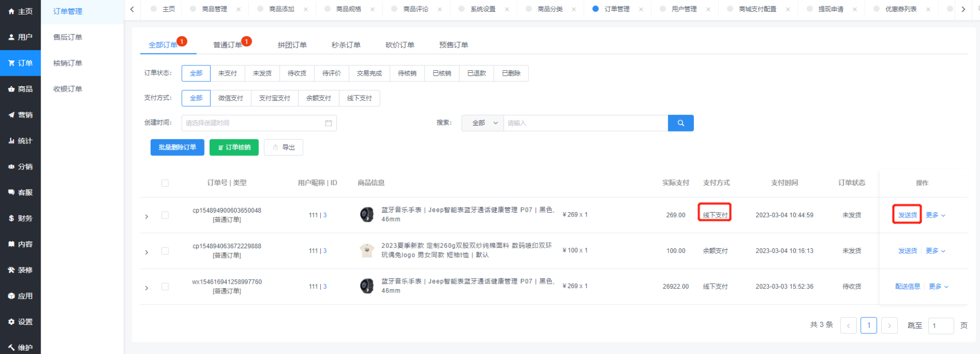Click the blue search magnifier button
The width and height of the screenshot is (980, 354).
pyautogui.click(x=680, y=123)
